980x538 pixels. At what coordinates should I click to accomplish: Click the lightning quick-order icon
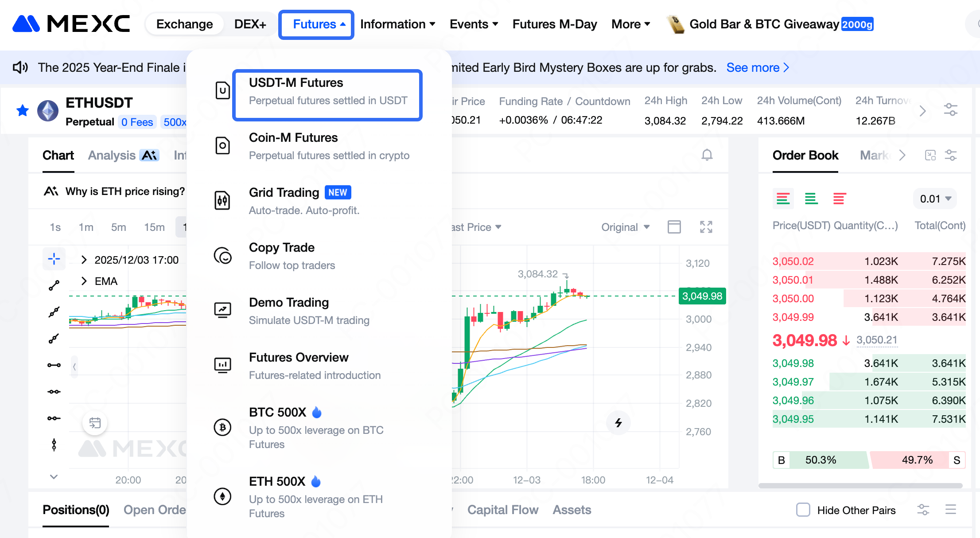click(x=618, y=422)
